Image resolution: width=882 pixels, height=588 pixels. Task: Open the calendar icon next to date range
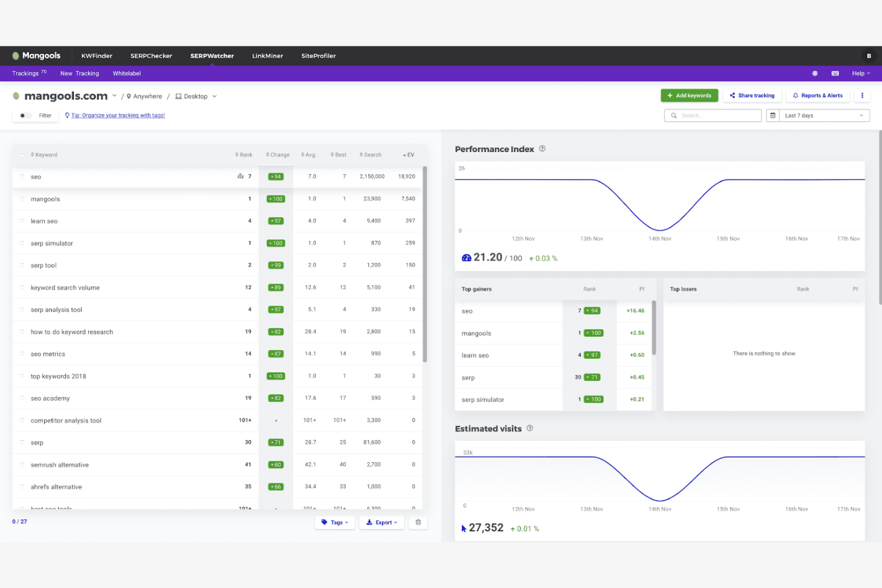click(x=773, y=115)
